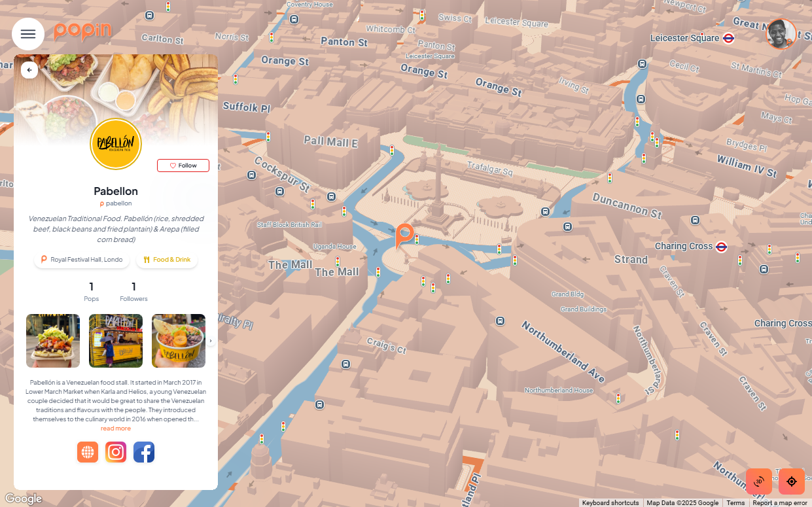View the Followers count
This screenshot has width=812, height=507.
click(x=133, y=292)
